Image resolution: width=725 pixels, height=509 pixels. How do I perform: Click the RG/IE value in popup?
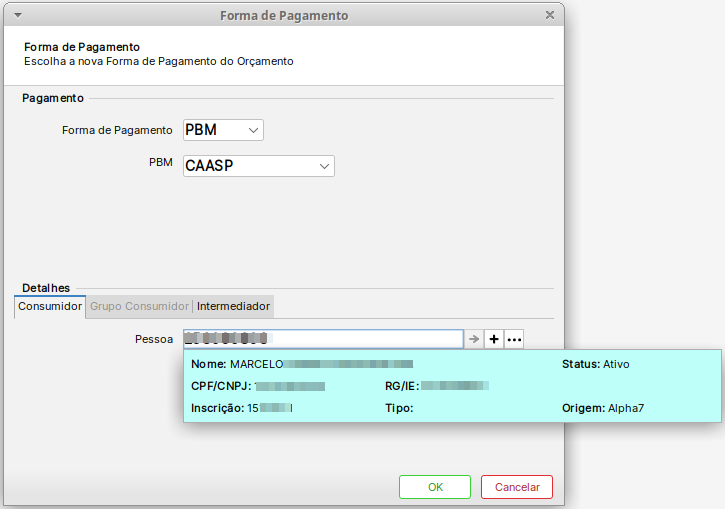point(453,386)
